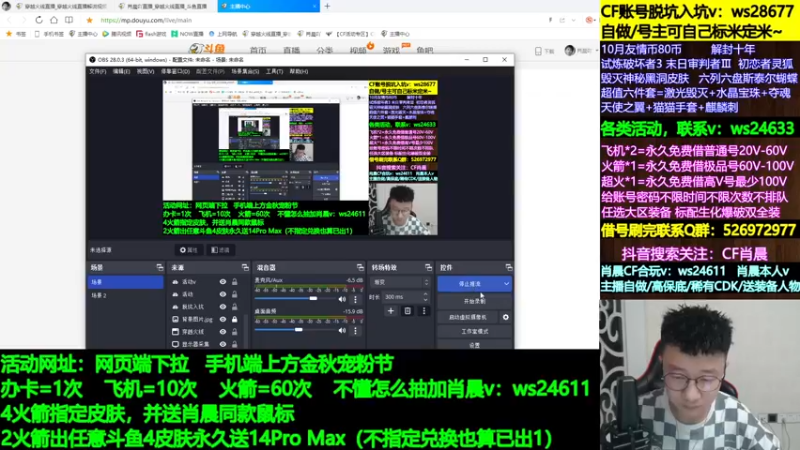Lock toggle for 背景图片.jpg source
The width and height of the screenshot is (800, 450).
coord(235,319)
